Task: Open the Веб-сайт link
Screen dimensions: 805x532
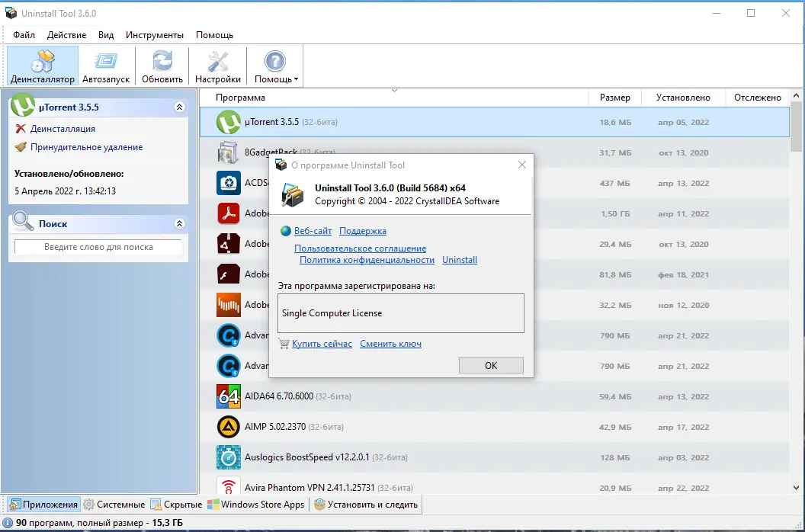Action: [x=313, y=231]
